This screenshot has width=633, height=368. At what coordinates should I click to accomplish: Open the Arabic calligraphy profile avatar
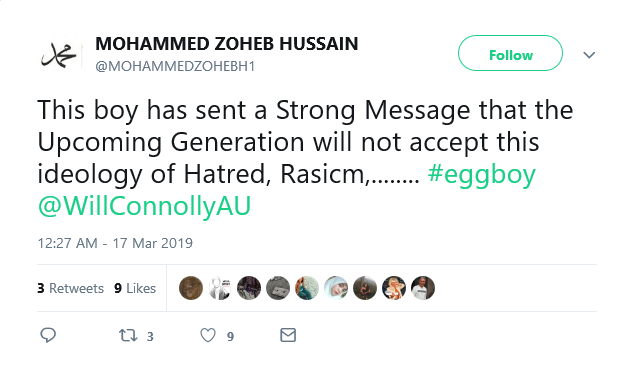click(x=60, y=55)
